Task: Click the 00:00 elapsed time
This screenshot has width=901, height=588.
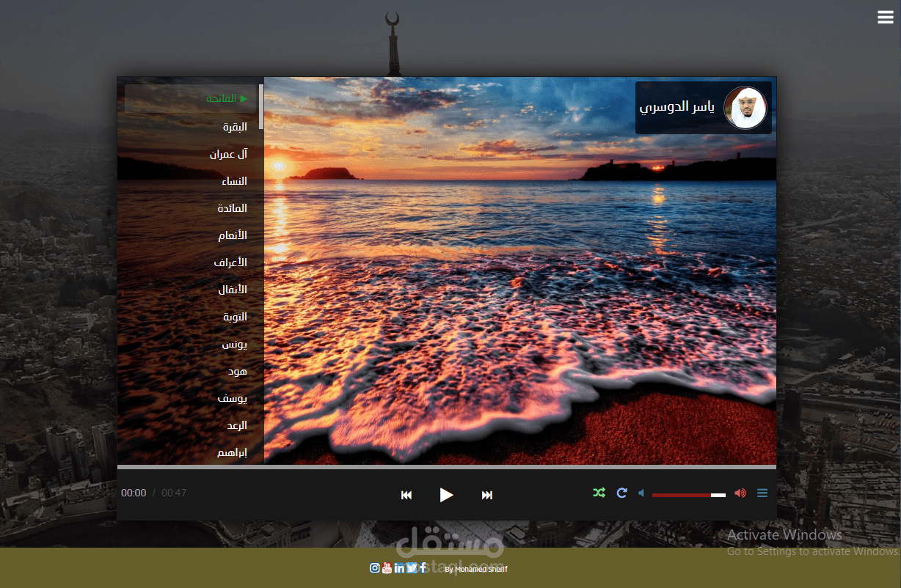Action: [x=134, y=493]
